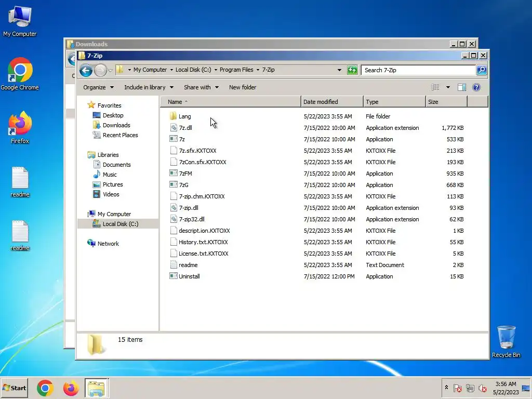This screenshot has height=399, width=532.
Task: Select the Google Chrome desktop shortcut
Action: click(20, 74)
